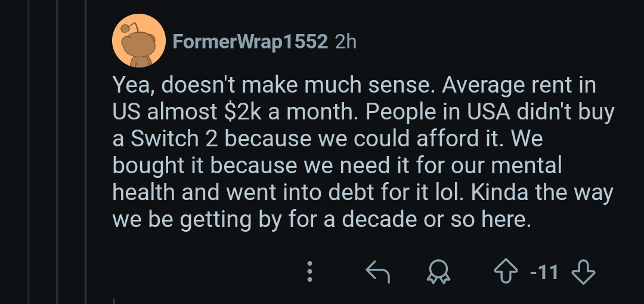Screen dimensions: 644x304
Task: Downvote the comment with the down arrow
Action: pyautogui.click(x=583, y=272)
